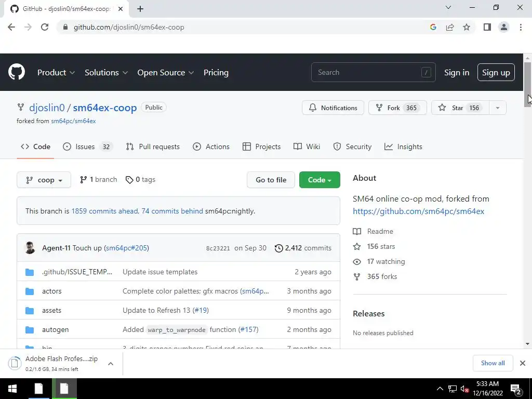Open the 1859 commits ahead link
The image size is (532, 399).
[105, 211]
